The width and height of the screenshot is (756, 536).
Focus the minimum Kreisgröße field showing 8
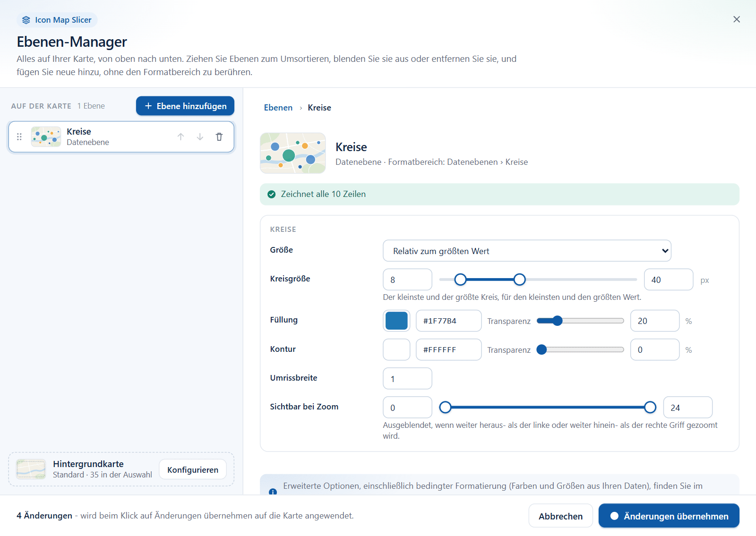407,280
